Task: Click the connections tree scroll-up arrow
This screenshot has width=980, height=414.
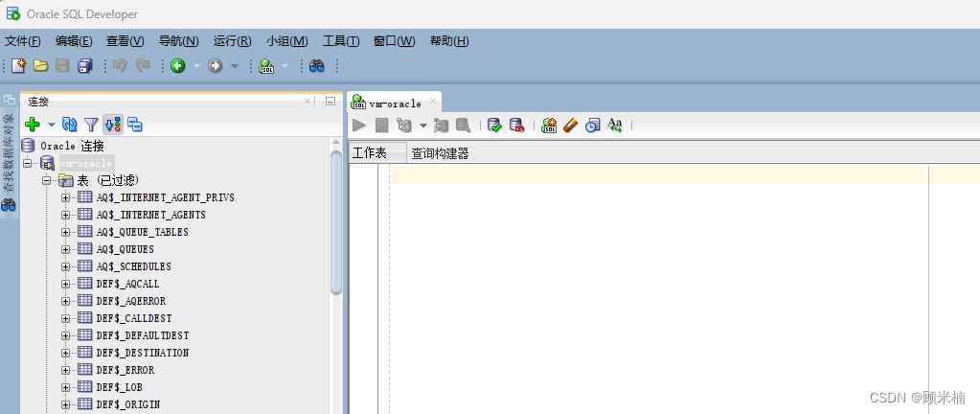Action: pos(336,143)
